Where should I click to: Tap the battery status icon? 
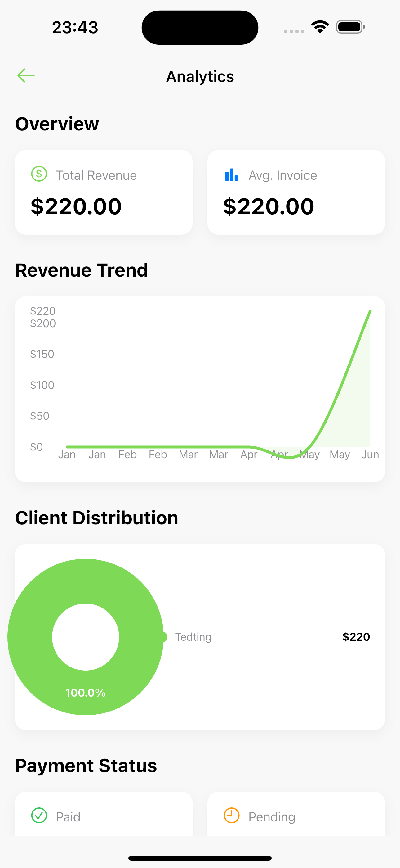click(350, 27)
